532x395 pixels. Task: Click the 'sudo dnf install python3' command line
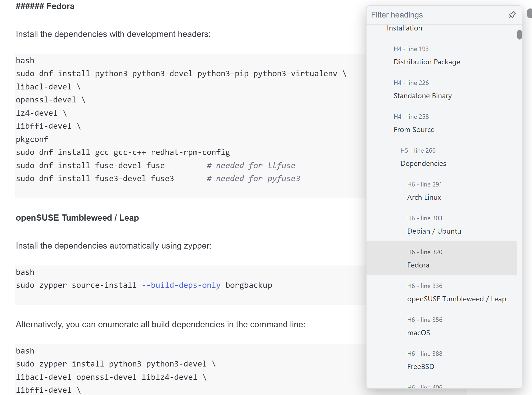[181, 74]
